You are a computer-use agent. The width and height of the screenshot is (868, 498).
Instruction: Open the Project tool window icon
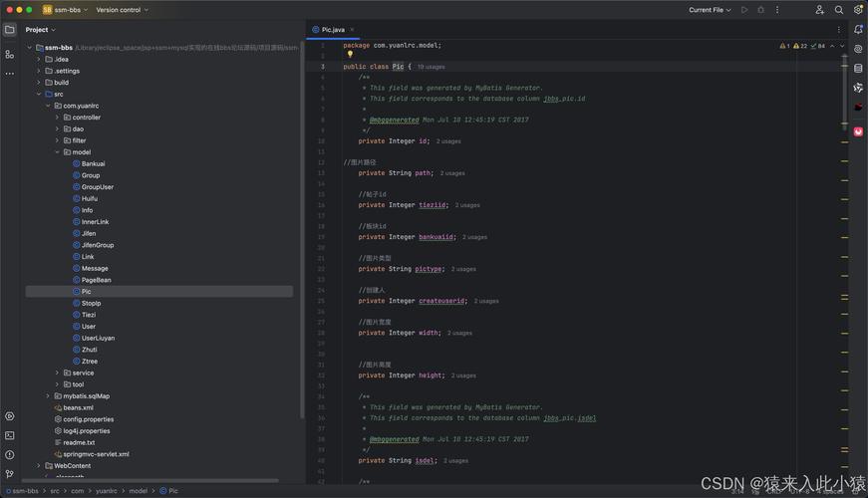coord(10,29)
